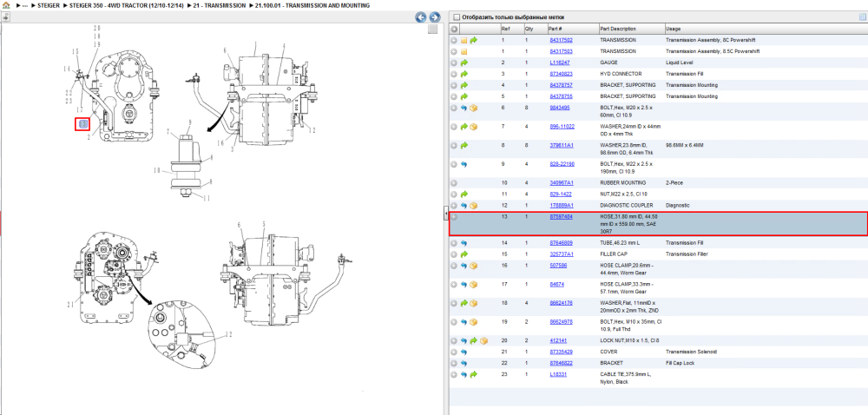Select the 'Fill Cap Lock' usage text

[682, 363]
